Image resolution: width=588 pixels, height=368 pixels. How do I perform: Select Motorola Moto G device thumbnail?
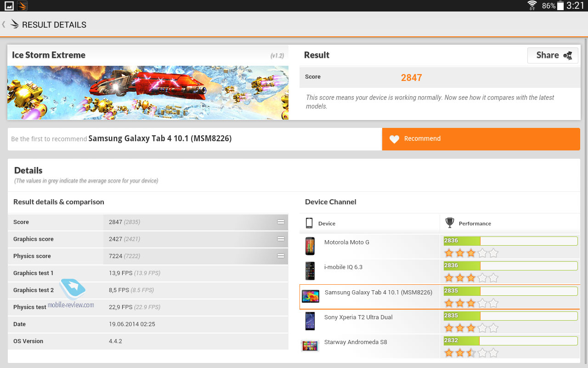coord(310,246)
